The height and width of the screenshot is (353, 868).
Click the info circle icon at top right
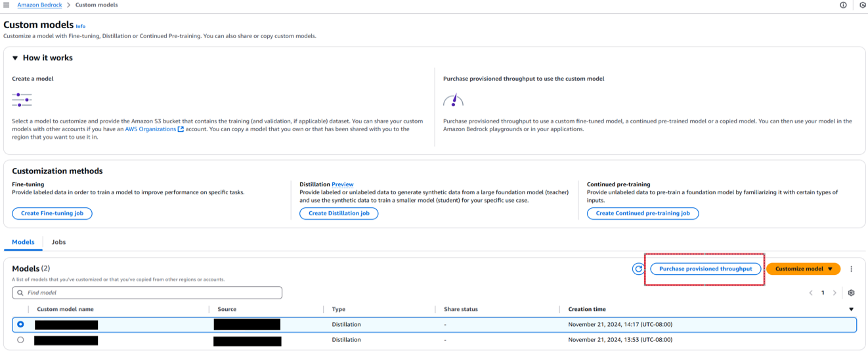pos(843,5)
